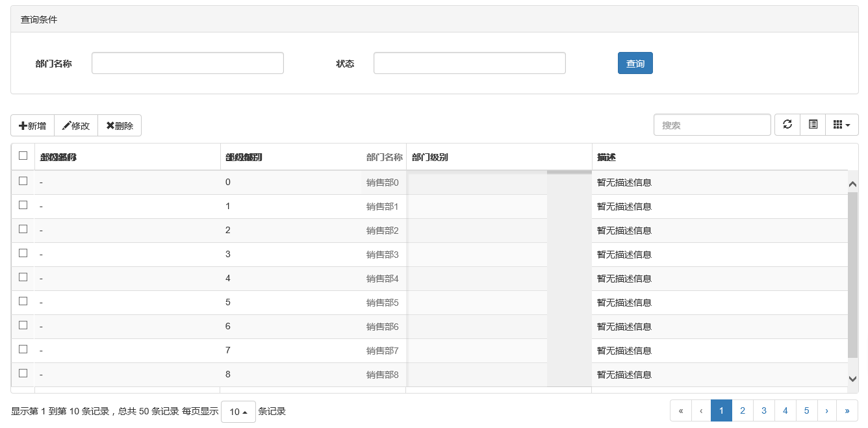
Task: Go to the last page arrow
Action: [847, 410]
